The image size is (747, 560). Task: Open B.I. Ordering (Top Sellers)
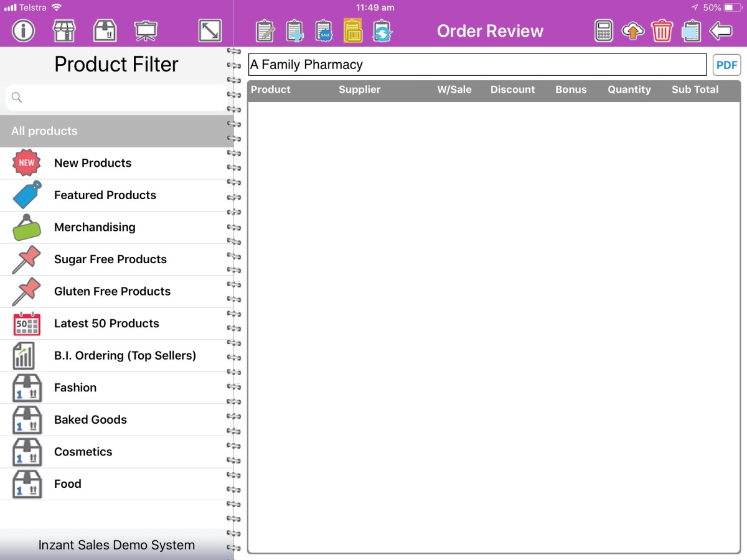116,355
